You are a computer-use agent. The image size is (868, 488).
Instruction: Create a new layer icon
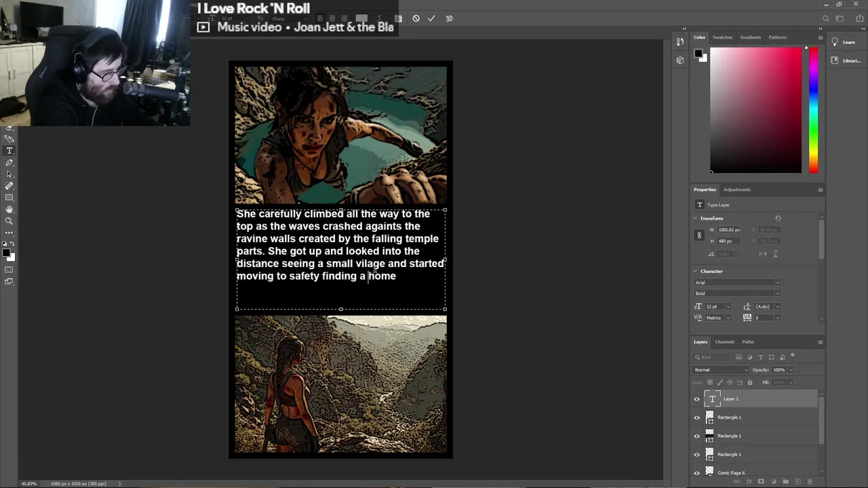[x=797, y=481]
